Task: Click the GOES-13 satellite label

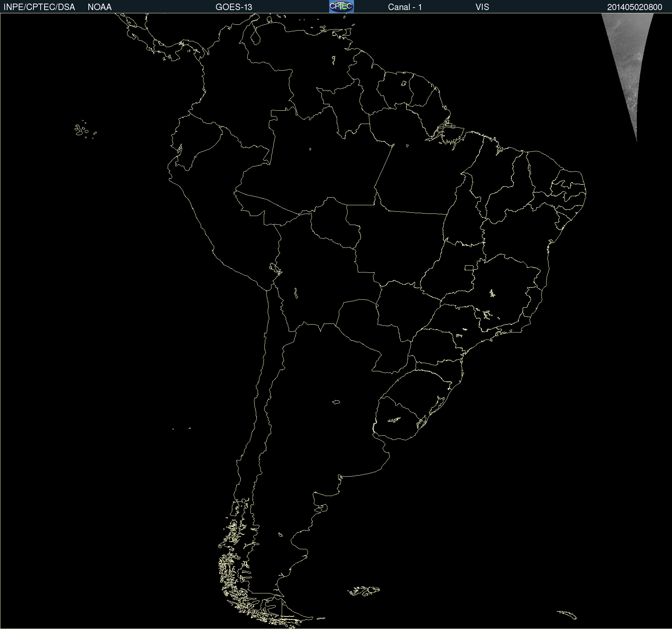Action: (x=234, y=7)
